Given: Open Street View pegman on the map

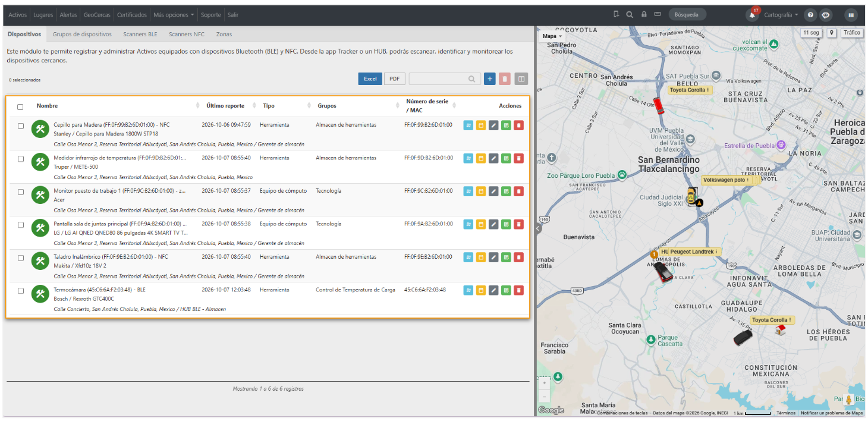Looking at the screenshot, I should 849,400.
